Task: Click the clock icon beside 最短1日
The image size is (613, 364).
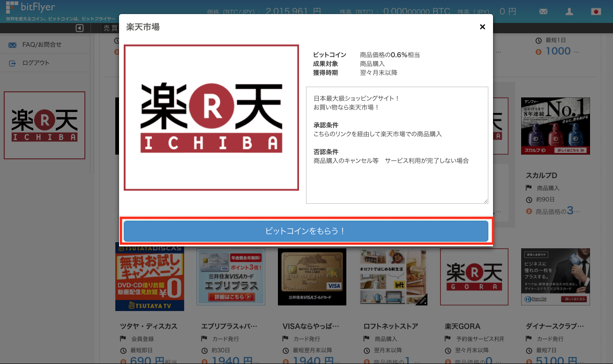Action: click(x=538, y=41)
